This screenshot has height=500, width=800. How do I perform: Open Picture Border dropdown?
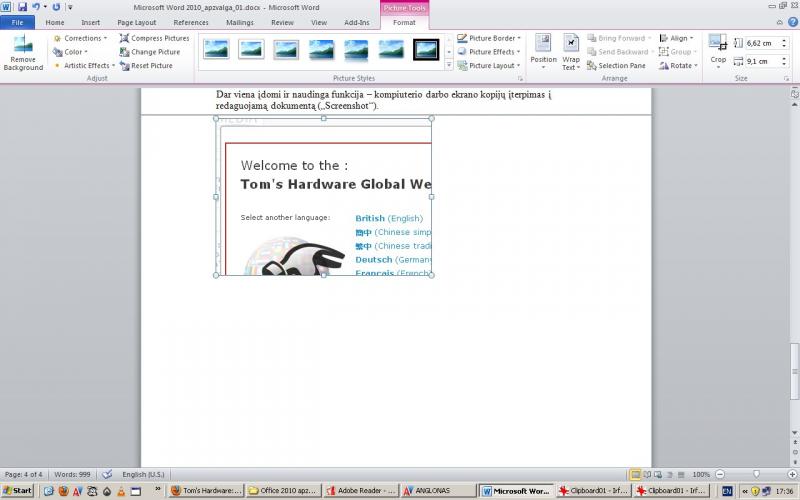[489, 38]
